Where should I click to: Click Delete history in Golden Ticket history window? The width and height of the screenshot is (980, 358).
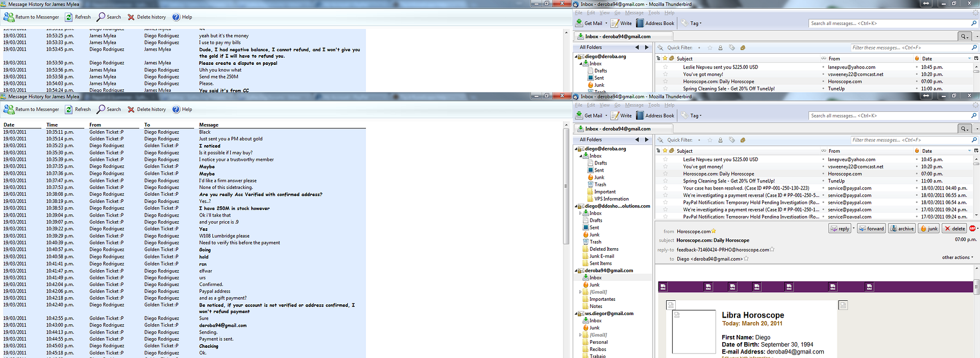(146, 109)
